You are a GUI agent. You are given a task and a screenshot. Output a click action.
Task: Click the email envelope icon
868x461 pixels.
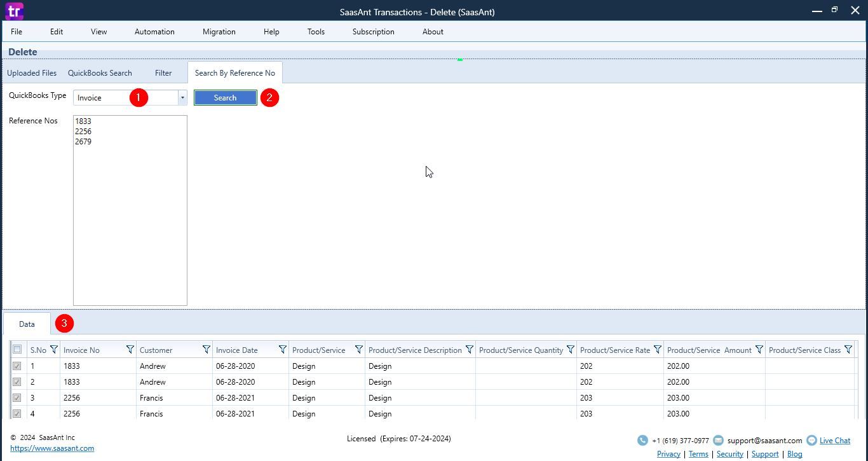tap(718, 440)
